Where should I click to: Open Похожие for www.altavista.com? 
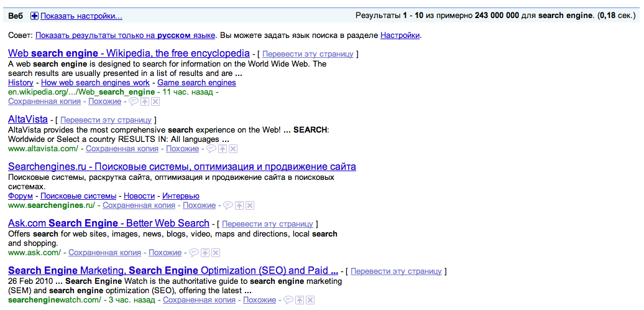coord(182,149)
